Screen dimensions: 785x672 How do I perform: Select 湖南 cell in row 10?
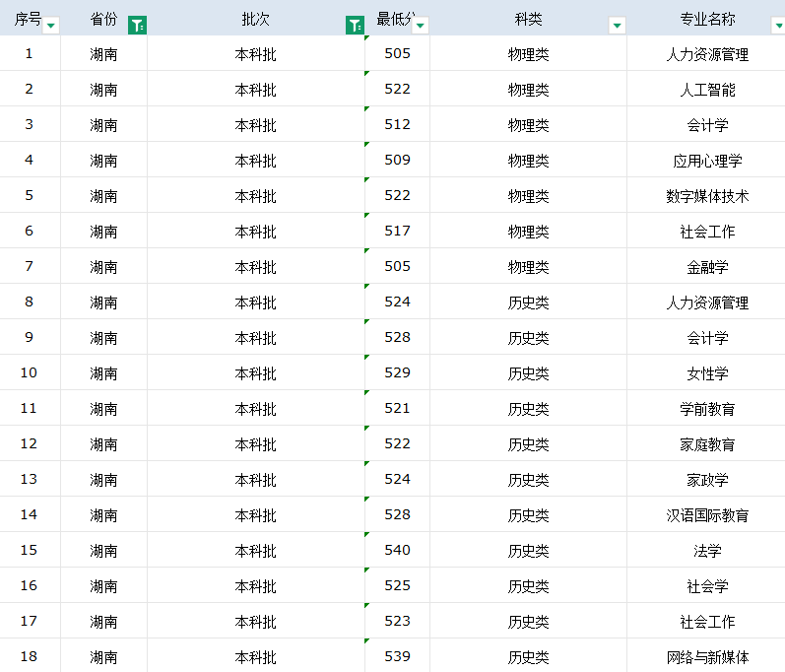(x=103, y=373)
